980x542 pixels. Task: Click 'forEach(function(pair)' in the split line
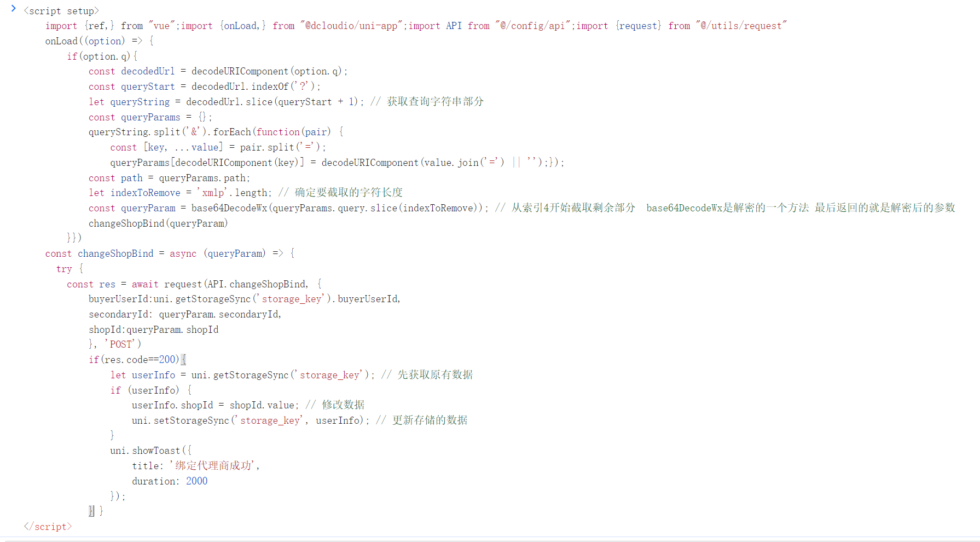(x=272, y=132)
